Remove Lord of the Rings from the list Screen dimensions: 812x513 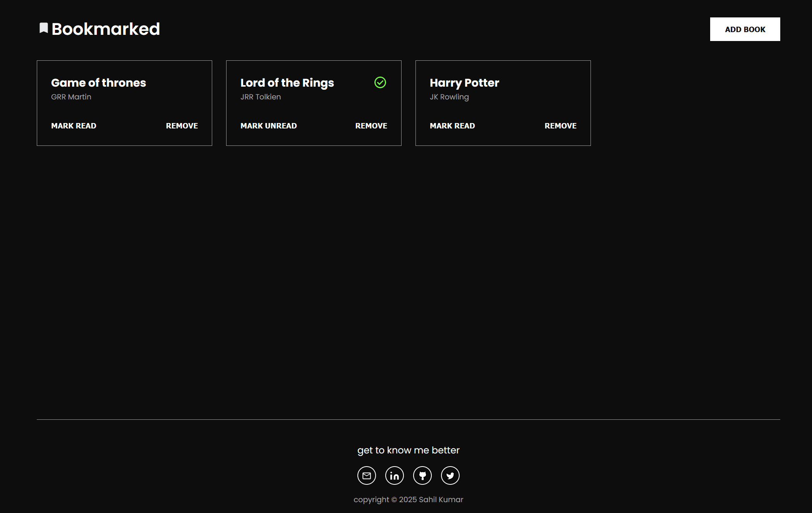point(371,126)
